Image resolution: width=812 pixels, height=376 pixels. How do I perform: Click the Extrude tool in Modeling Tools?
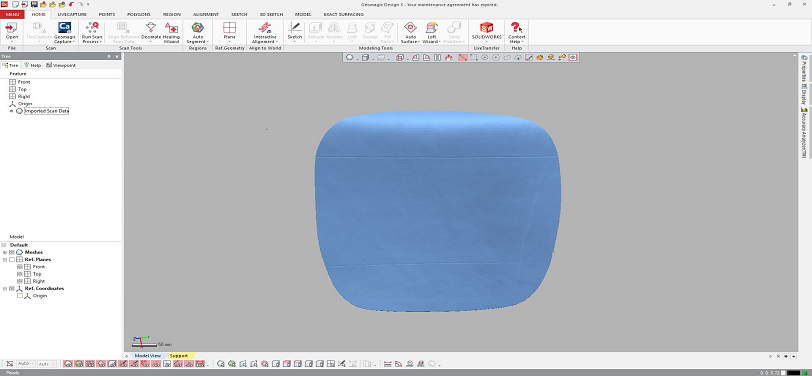[x=315, y=30]
